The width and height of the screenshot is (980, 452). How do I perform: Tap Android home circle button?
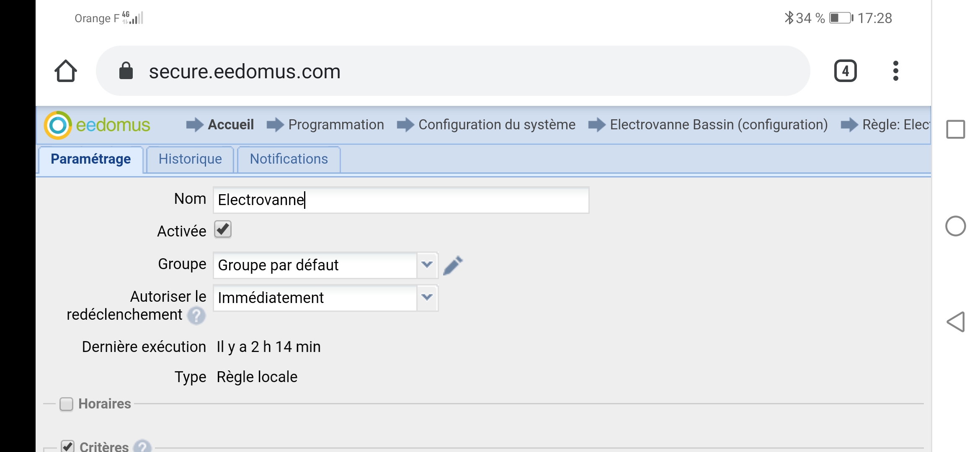(x=956, y=226)
